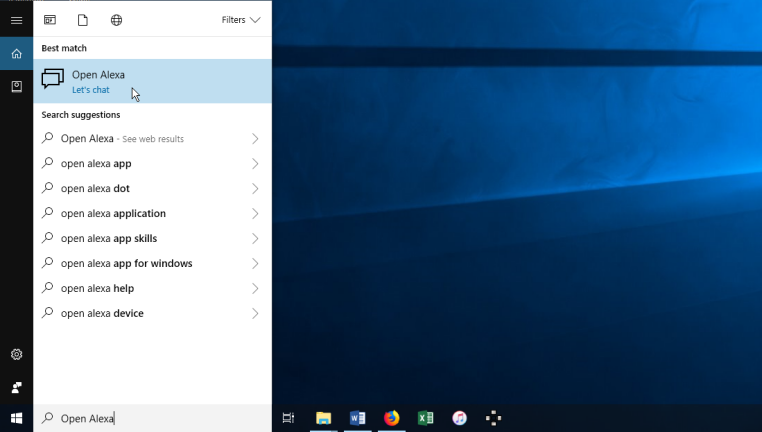The image size is (762, 432).
Task: Expand arrow for 'open alexa dot' row
Action: click(x=255, y=189)
